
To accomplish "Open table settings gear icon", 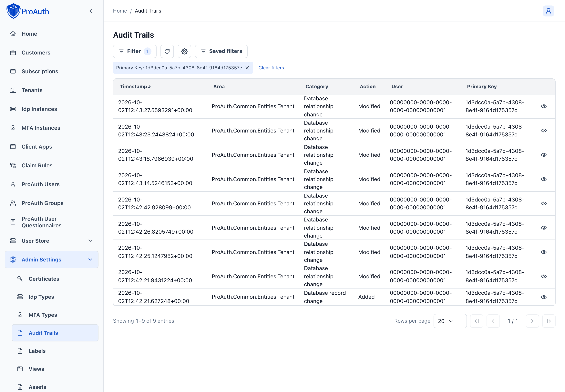I will (184, 51).
